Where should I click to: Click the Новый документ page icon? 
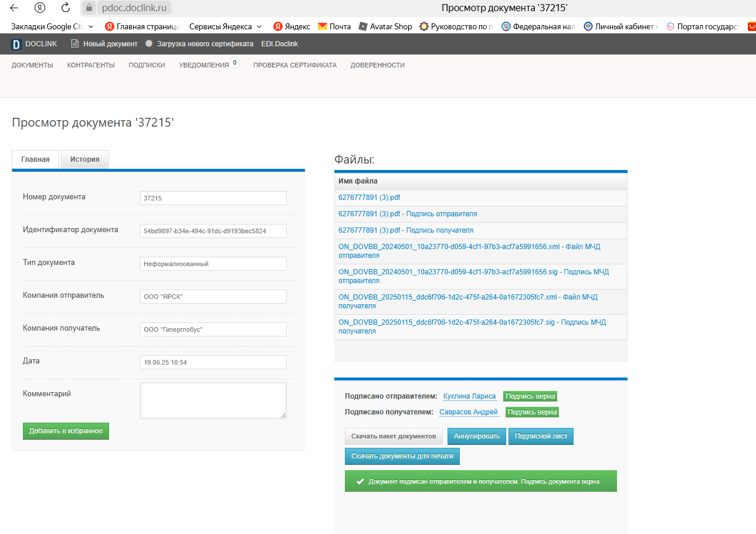[x=74, y=44]
